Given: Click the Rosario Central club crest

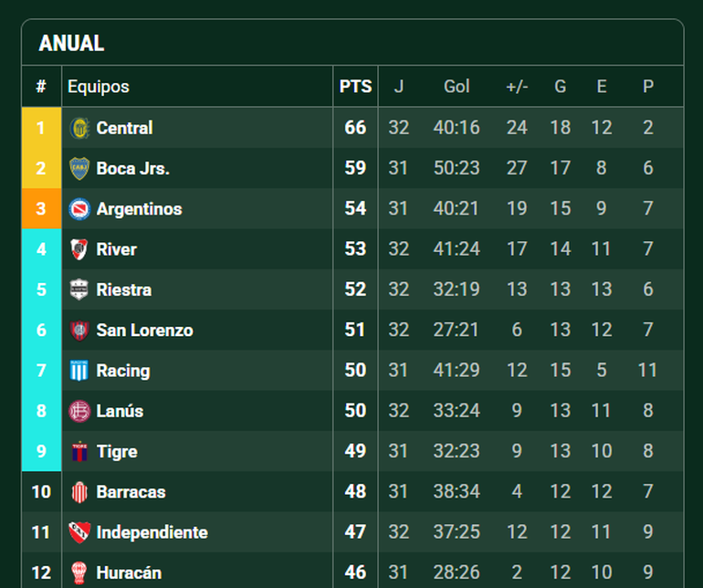Looking at the screenshot, I should point(79,128).
